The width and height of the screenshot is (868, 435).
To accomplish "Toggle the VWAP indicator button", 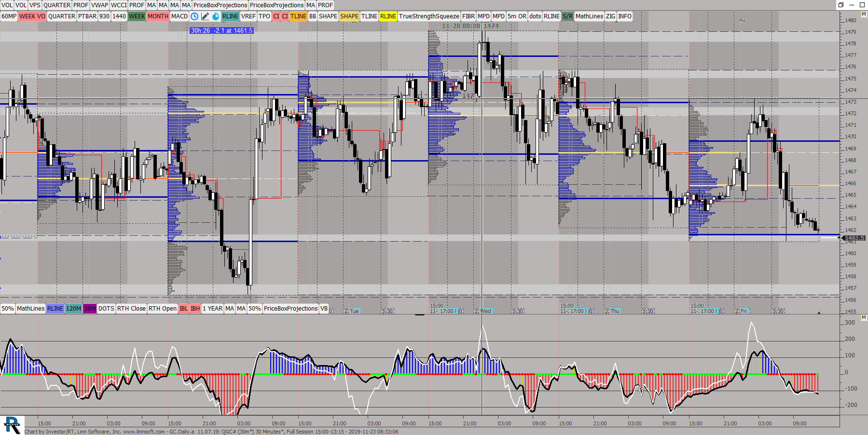I will pyautogui.click(x=99, y=5).
